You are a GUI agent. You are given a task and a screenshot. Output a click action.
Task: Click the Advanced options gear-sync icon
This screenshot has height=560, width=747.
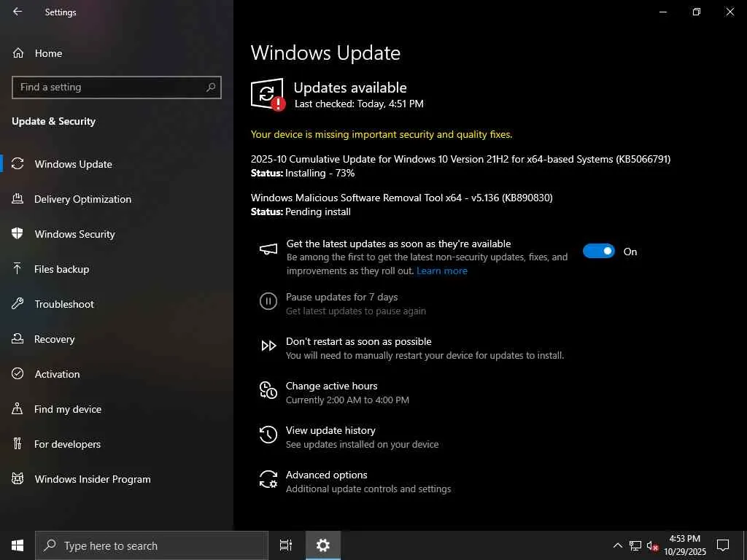tap(268, 479)
